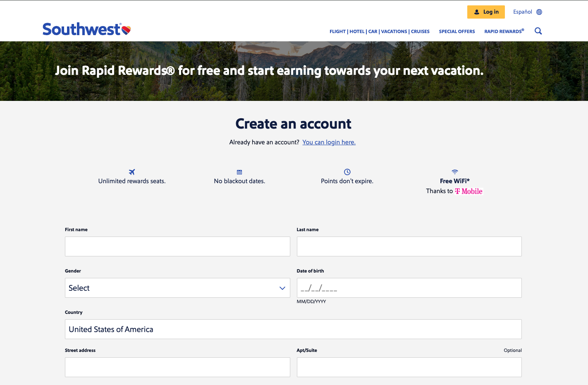Open the RAPID REWARDS menu
The image size is (588, 385).
504,31
